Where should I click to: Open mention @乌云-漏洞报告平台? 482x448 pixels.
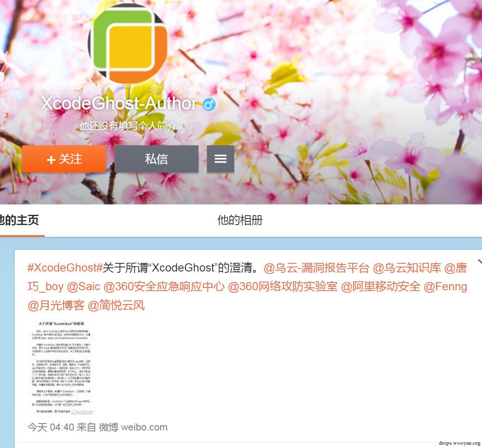click(x=316, y=268)
